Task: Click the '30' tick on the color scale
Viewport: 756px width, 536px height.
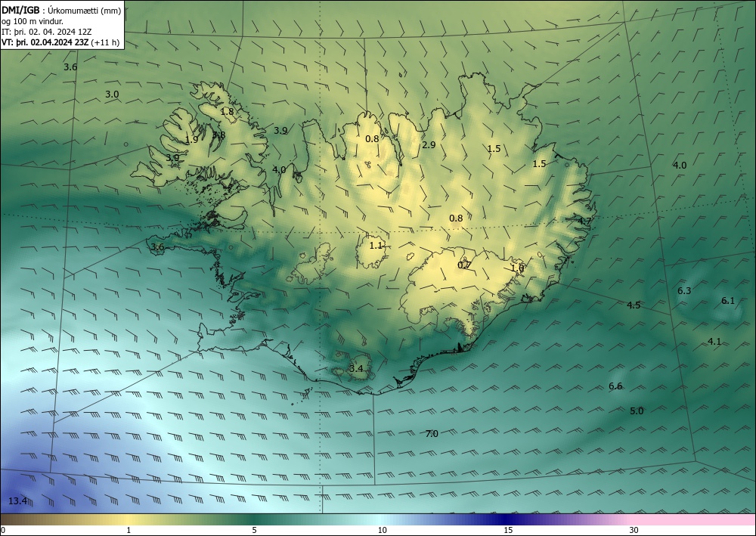Action: (x=634, y=530)
